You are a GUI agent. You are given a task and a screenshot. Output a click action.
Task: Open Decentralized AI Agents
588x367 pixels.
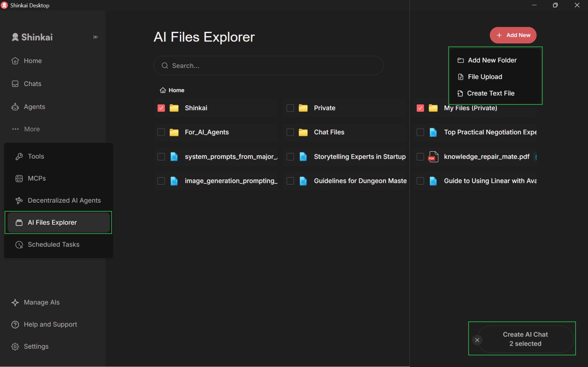click(64, 200)
